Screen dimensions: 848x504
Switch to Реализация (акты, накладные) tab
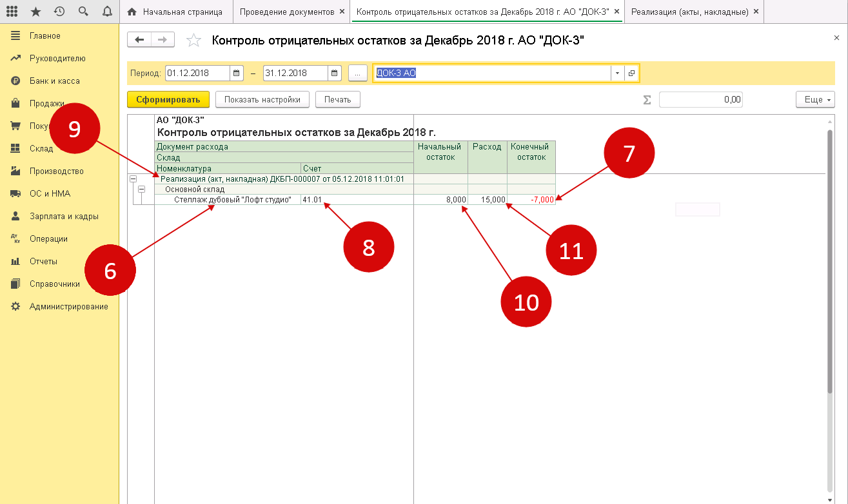[689, 12]
